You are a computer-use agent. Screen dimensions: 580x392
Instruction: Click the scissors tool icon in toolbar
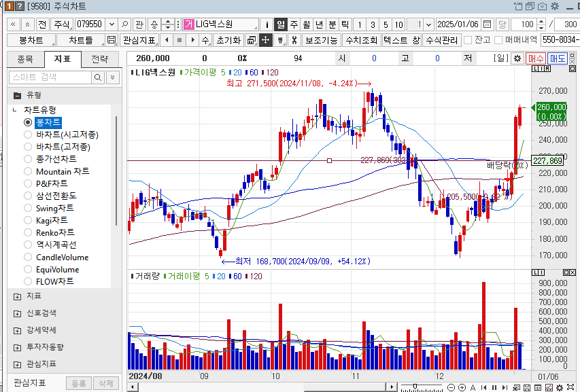[x=294, y=40]
